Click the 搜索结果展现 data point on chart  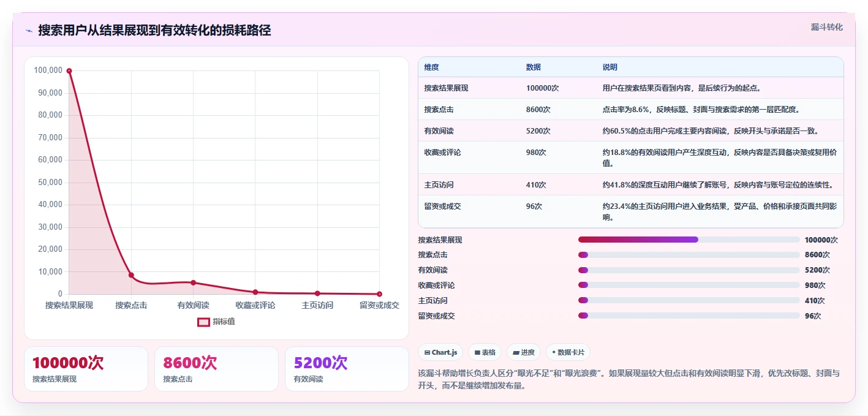[69, 71]
